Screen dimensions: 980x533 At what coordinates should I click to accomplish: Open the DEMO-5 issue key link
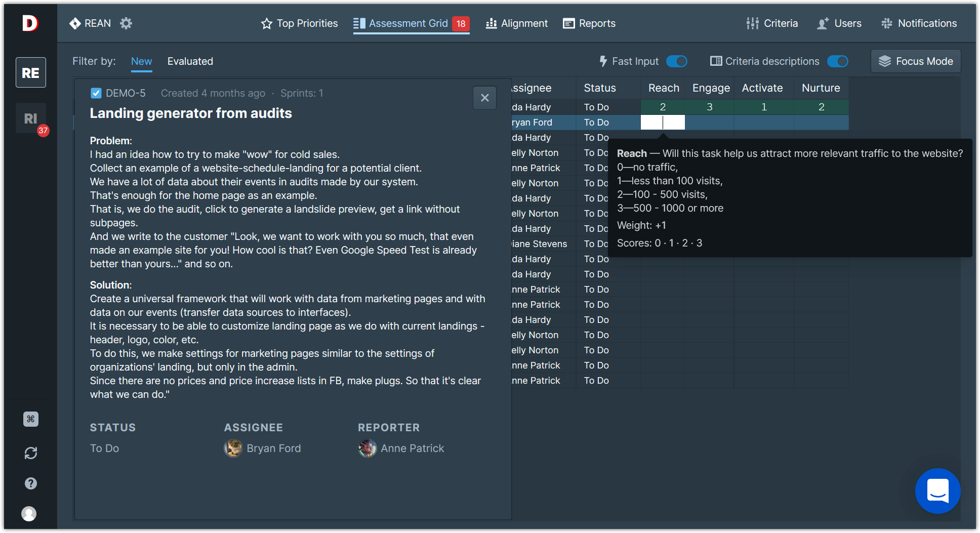coord(126,93)
